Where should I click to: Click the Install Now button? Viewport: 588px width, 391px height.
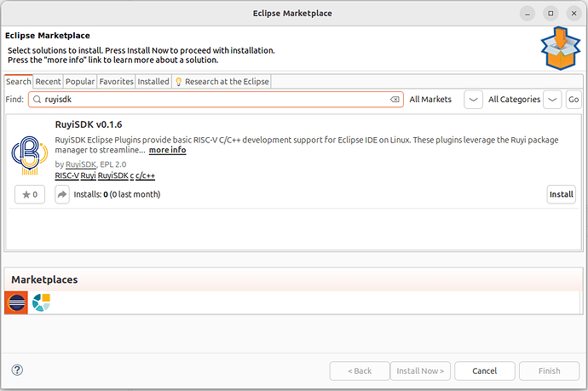coord(420,371)
